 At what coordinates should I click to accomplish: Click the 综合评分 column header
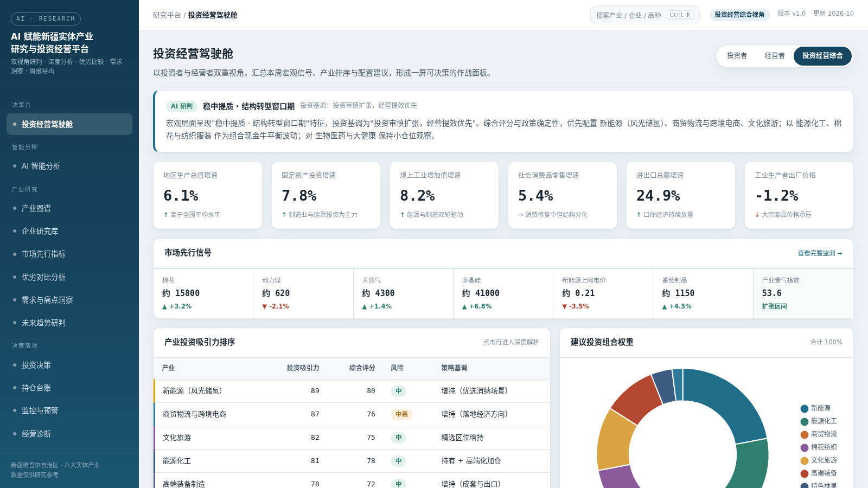(x=362, y=368)
